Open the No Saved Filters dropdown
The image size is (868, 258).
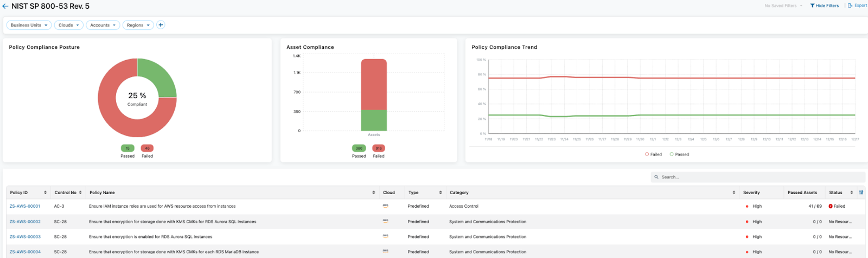(783, 5)
